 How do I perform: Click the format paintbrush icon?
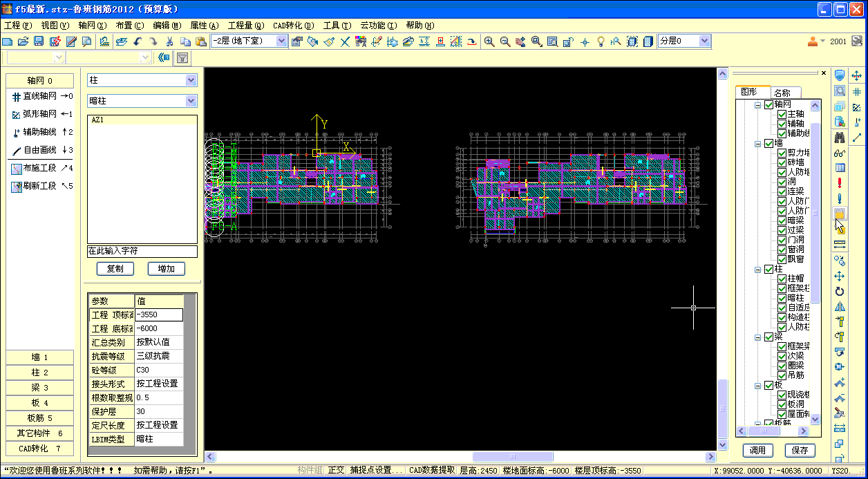click(329, 41)
